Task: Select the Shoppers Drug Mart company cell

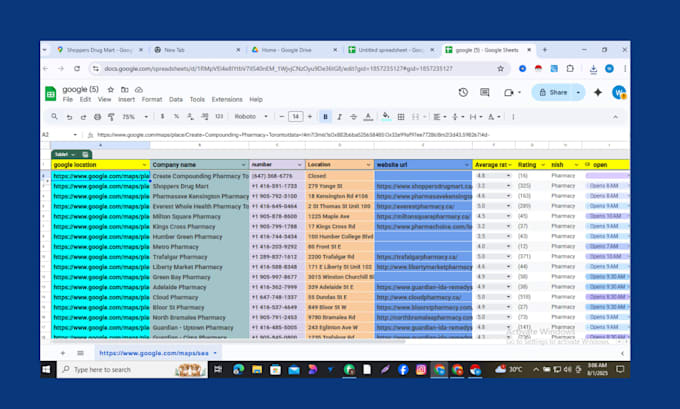Action: 199,186
